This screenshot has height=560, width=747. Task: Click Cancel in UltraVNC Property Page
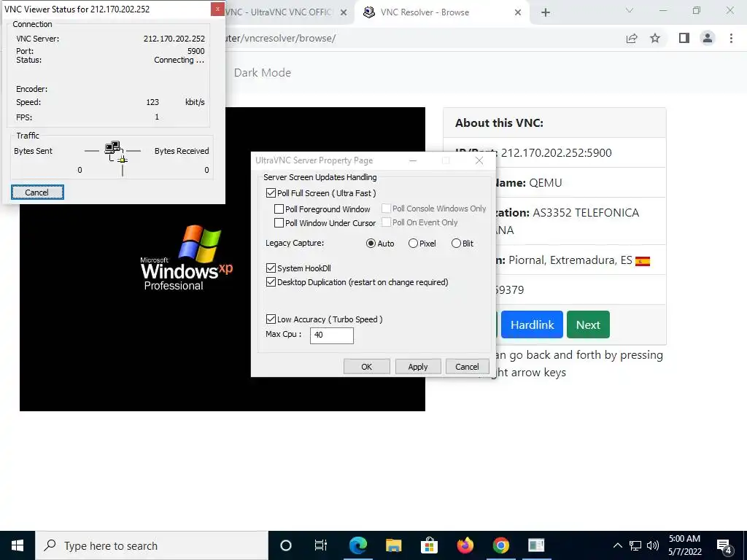467,367
